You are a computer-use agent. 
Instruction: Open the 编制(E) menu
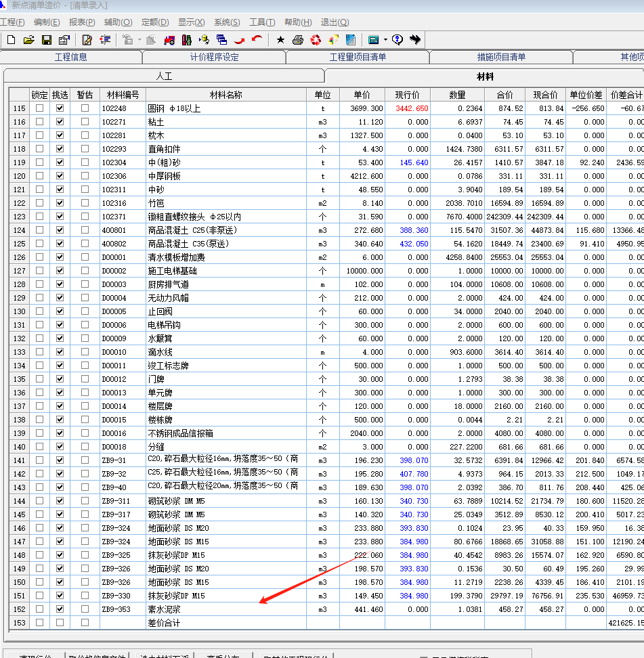pyautogui.click(x=47, y=22)
